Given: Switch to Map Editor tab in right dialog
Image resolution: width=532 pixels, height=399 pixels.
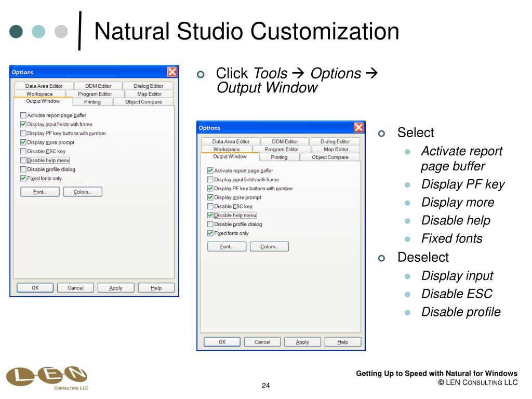Looking at the screenshot, I should [336, 149].
